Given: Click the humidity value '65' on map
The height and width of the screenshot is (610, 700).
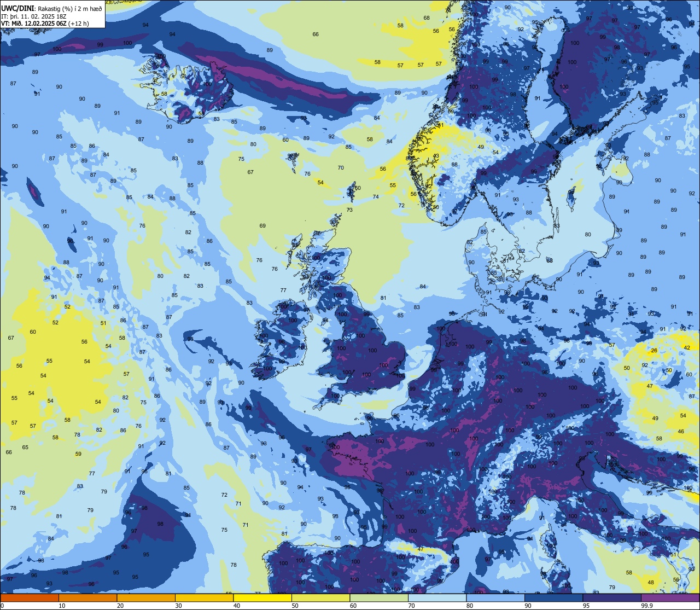Looking at the screenshot, I should tap(25, 447).
